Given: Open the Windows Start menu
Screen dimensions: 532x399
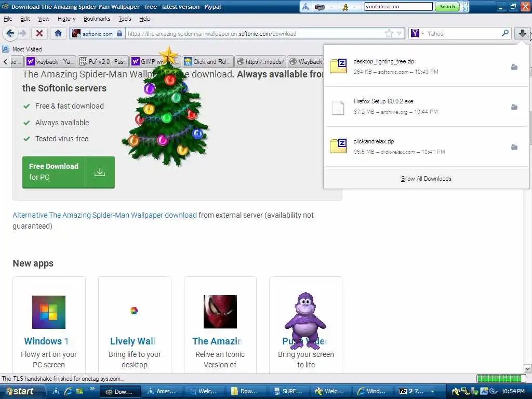Looking at the screenshot, I should click(x=21, y=391).
